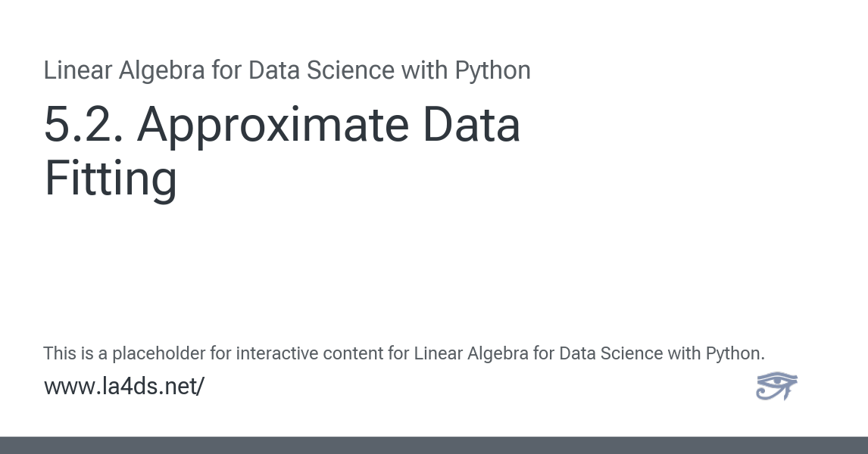
Task: Click the dark gray footer bar
Action: 434,445
